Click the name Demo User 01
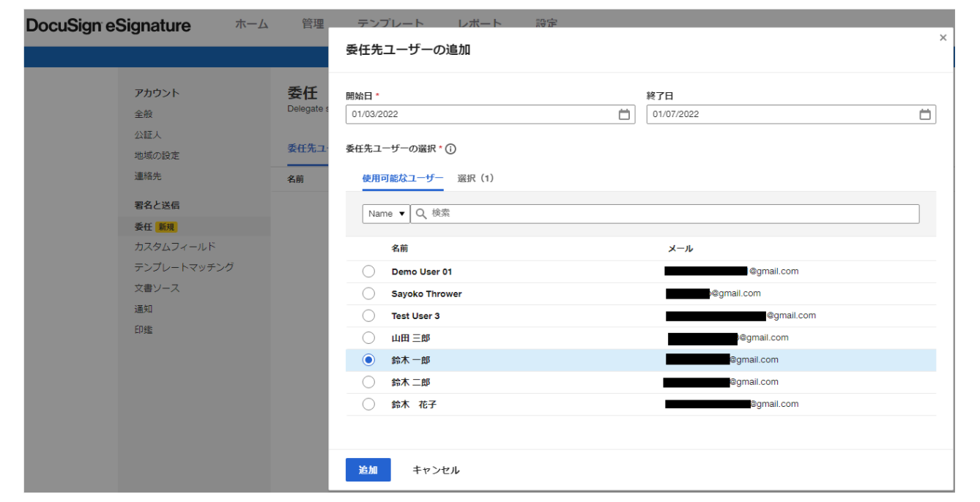The image size is (980, 502). (x=422, y=271)
